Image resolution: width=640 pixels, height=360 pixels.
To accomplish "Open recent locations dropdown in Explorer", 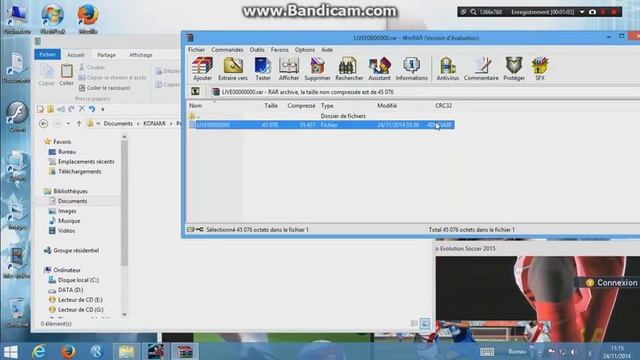I will tap(68, 124).
